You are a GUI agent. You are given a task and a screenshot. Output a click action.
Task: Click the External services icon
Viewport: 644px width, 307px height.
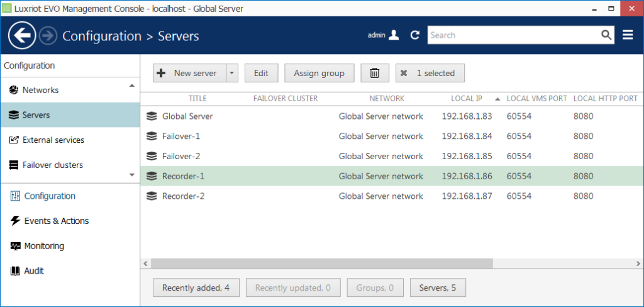pos(14,140)
